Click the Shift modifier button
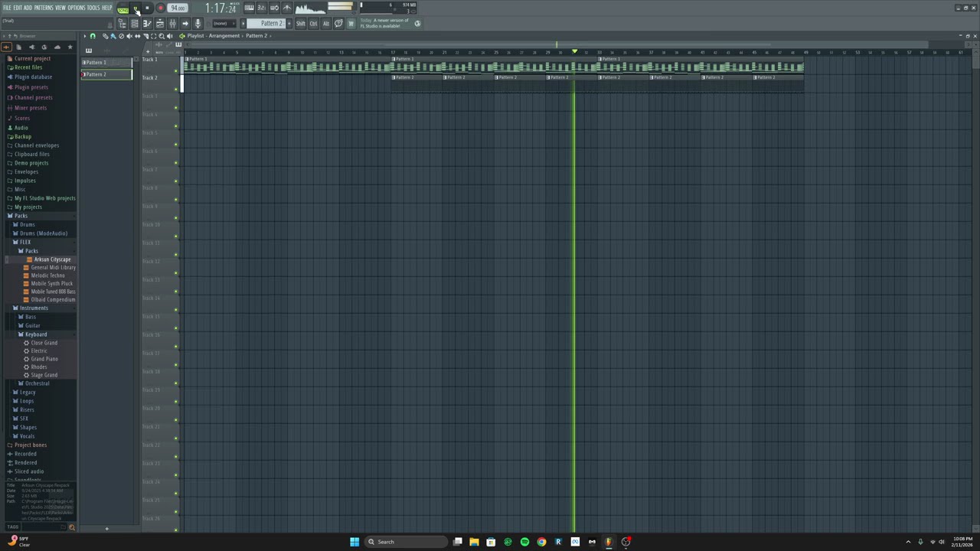980x551 pixels. 301,24
